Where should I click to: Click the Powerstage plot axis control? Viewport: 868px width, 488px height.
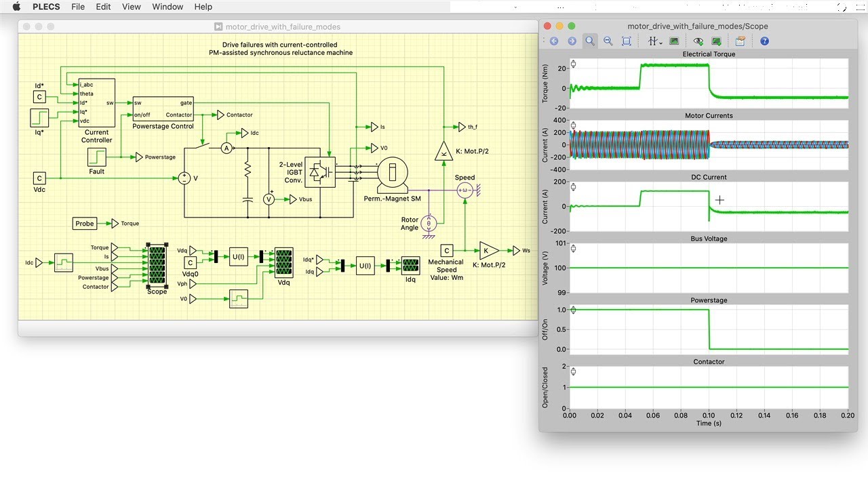[x=574, y=310]
